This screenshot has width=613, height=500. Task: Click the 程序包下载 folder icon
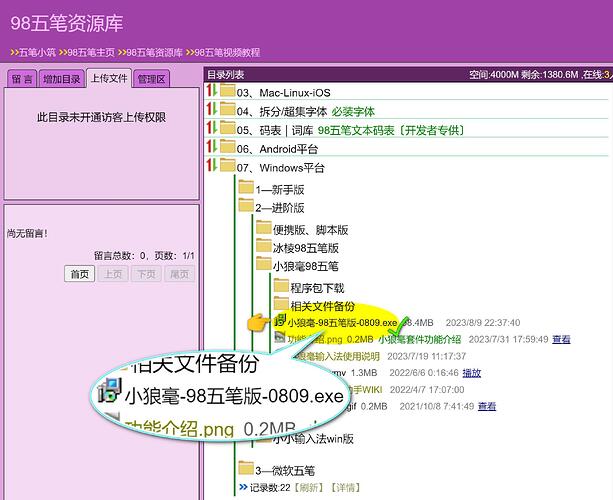pos(281,285)
